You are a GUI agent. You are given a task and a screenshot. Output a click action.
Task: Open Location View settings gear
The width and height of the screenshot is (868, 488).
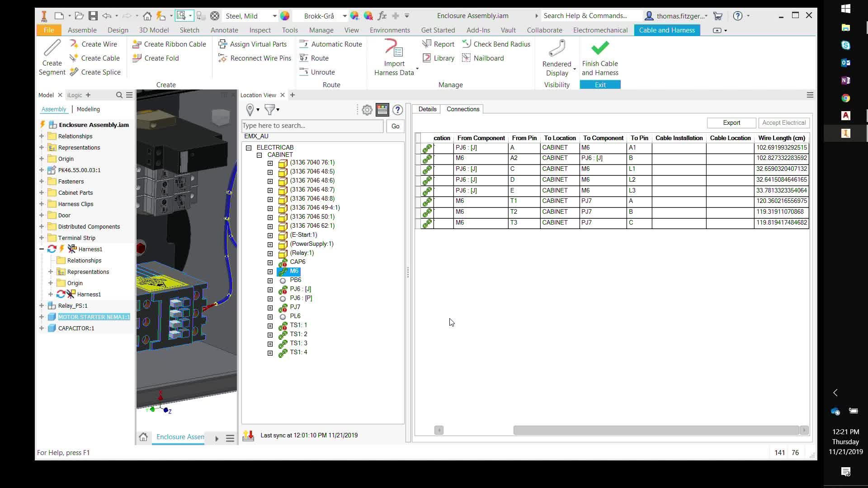(367, 109)
